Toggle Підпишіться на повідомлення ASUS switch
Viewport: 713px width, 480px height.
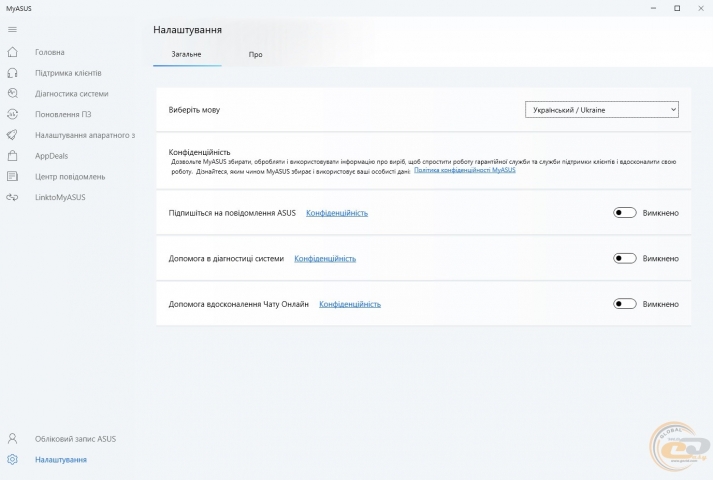point(625,213)
